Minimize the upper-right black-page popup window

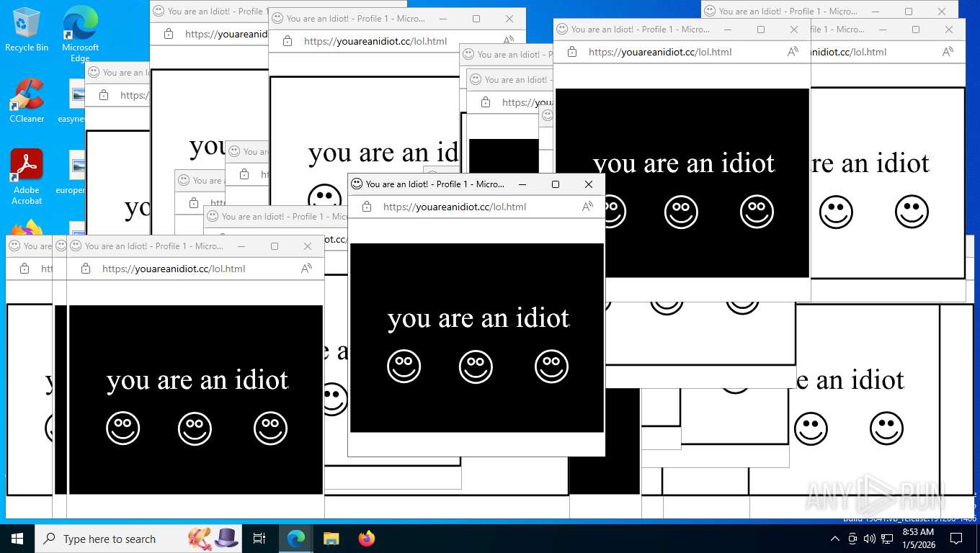[x=728, y=30]
